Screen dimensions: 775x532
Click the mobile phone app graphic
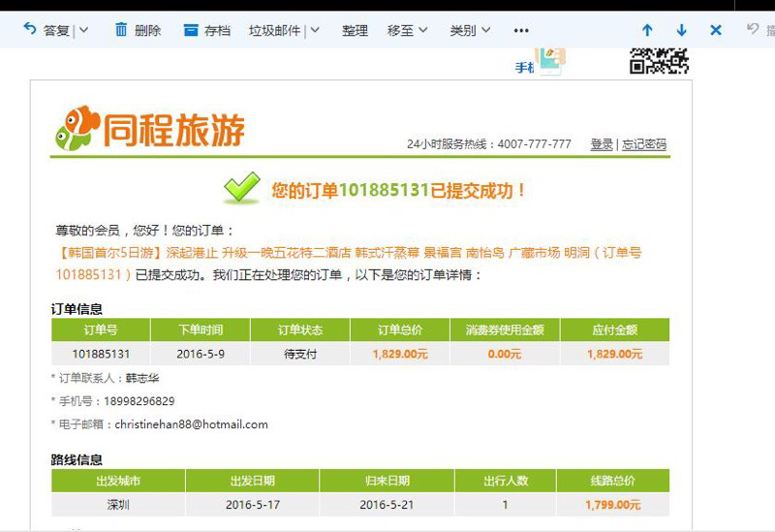tap(551, 61)
